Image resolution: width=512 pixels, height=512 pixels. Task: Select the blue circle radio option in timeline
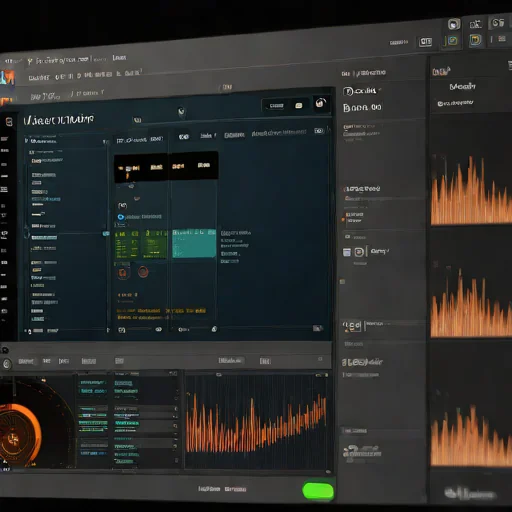(121, 217)
